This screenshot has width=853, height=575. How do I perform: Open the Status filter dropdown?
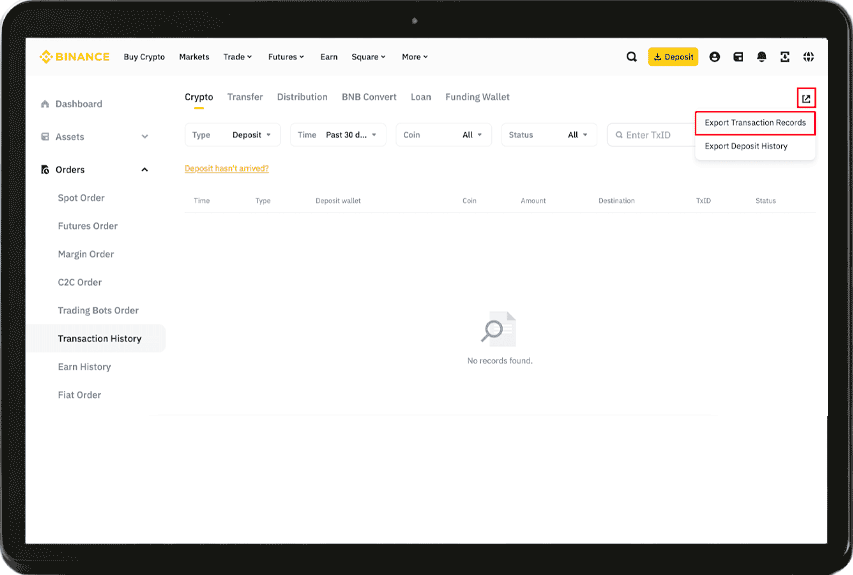(548, 135)
